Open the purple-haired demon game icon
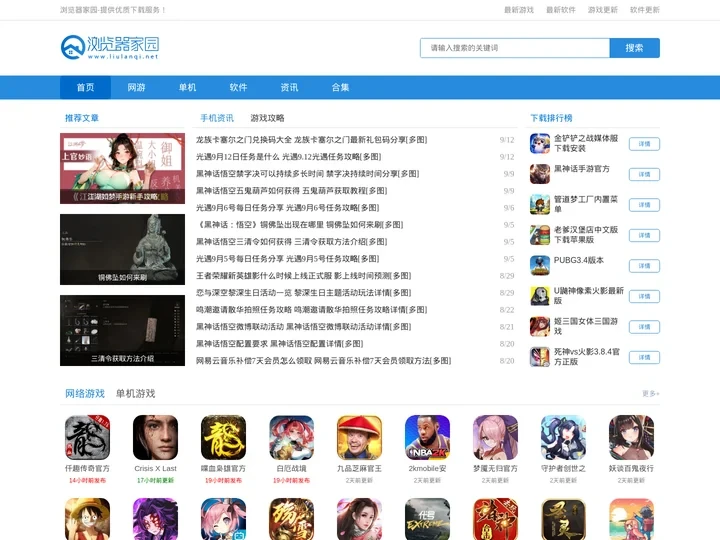 click(155, 519)
